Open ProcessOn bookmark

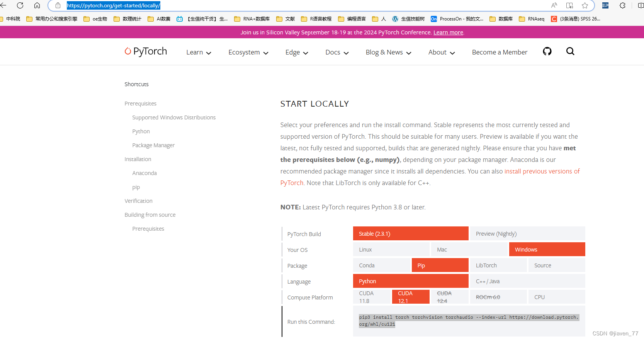pyautogui.click(x=457, y=19)
